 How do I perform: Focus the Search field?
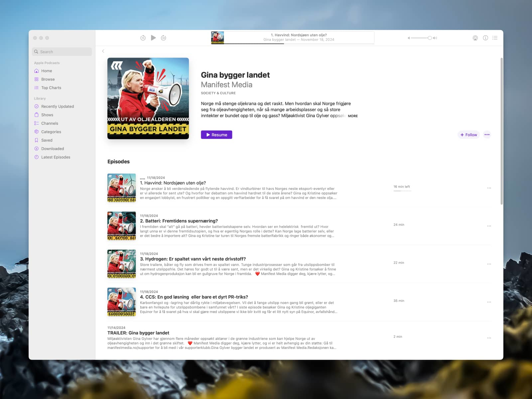(62, 52)
